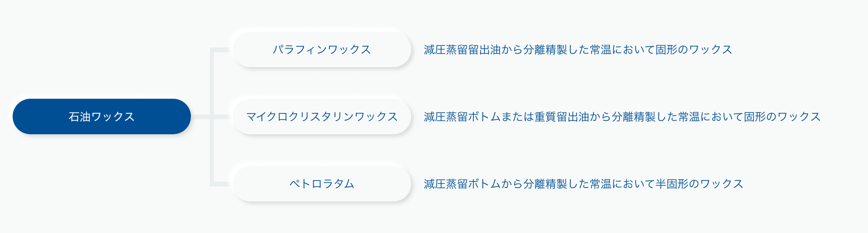Click the blue 石油ワックス root node
Image resolution: width=868 pixels, height=233 pixels.
(102, 116)
